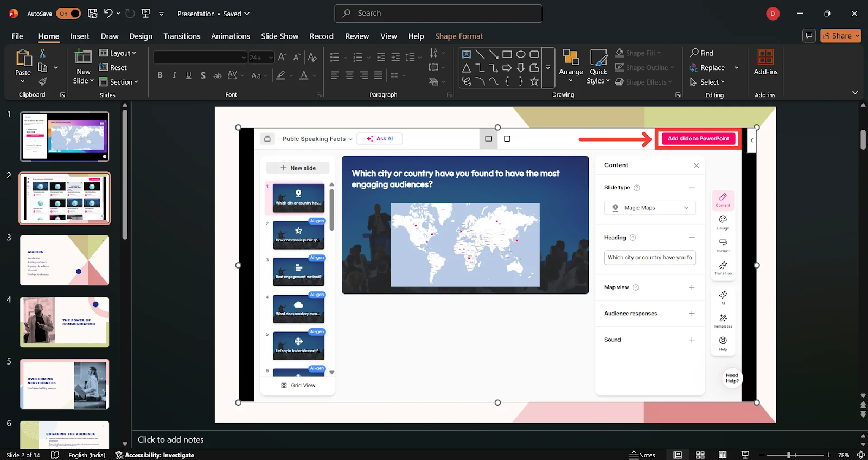Click the Reset slide button
The height and width of the screenshot is (460, 868).
pyautogui.click(x=113, y=67)
